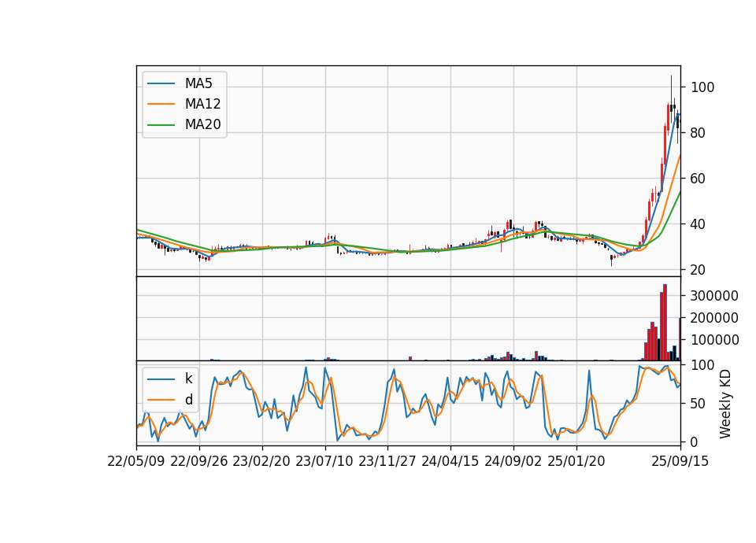Click the date label 23/07/10
Screen dimensions: 756x543
324,461
